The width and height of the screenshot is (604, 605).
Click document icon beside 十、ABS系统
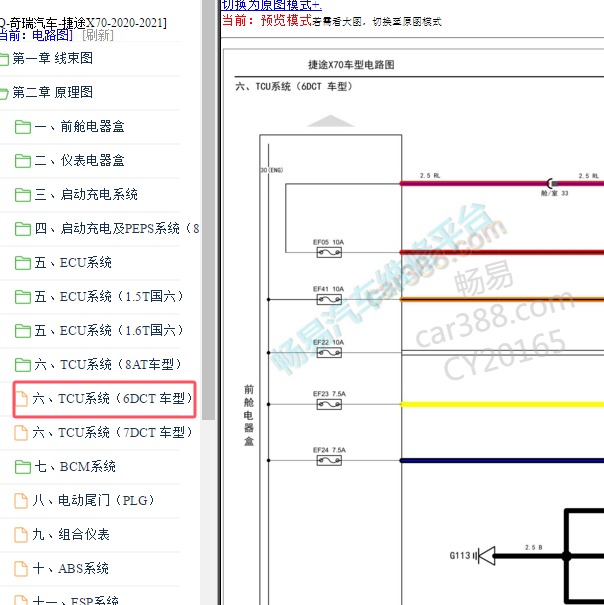click(x=21, y=568)
